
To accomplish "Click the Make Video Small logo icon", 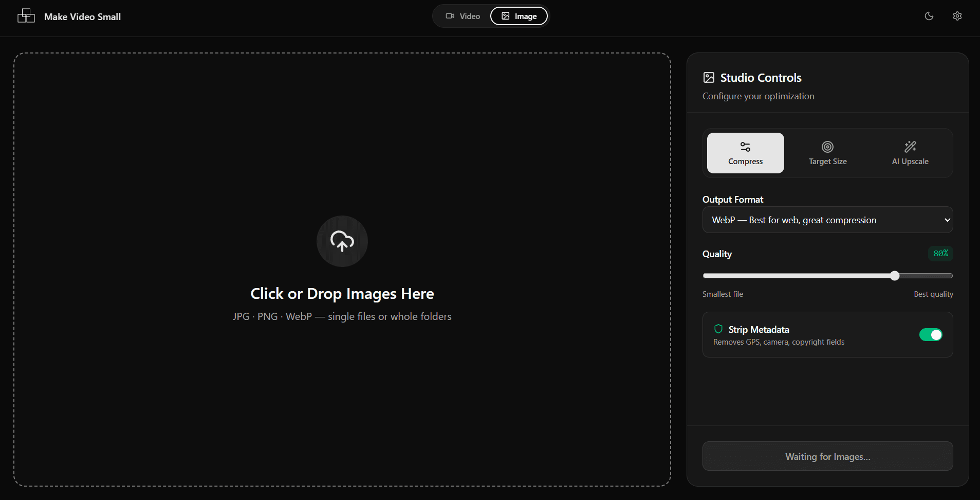I will click(x=26, y=16).
